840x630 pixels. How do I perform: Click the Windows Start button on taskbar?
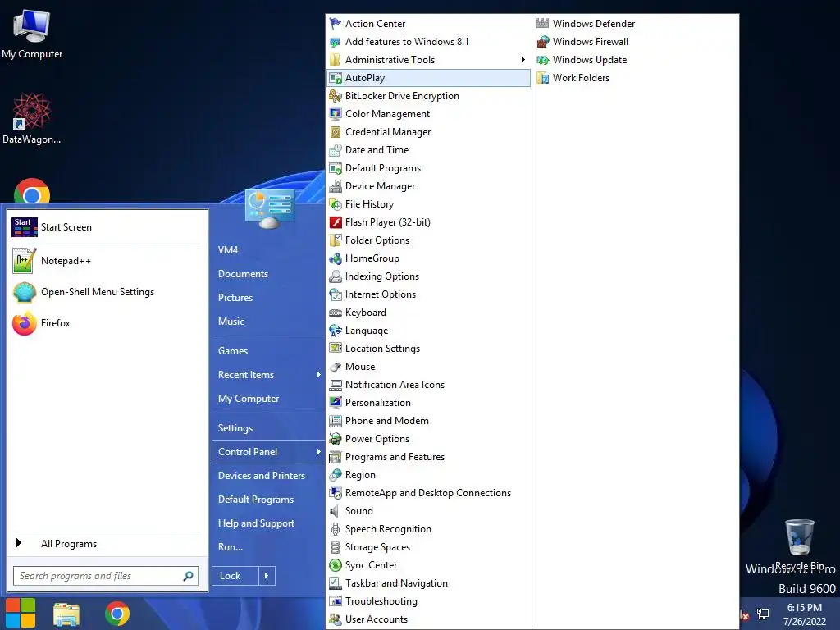coord(21,614)
